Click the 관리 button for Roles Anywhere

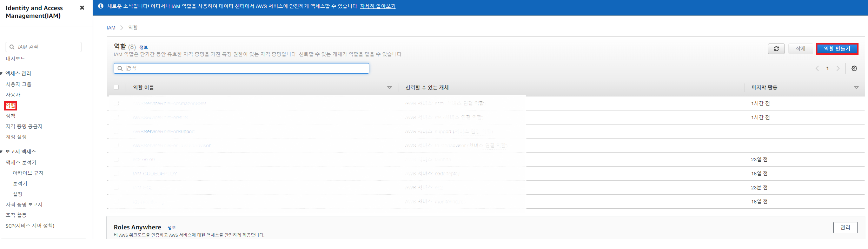point(845,227)
